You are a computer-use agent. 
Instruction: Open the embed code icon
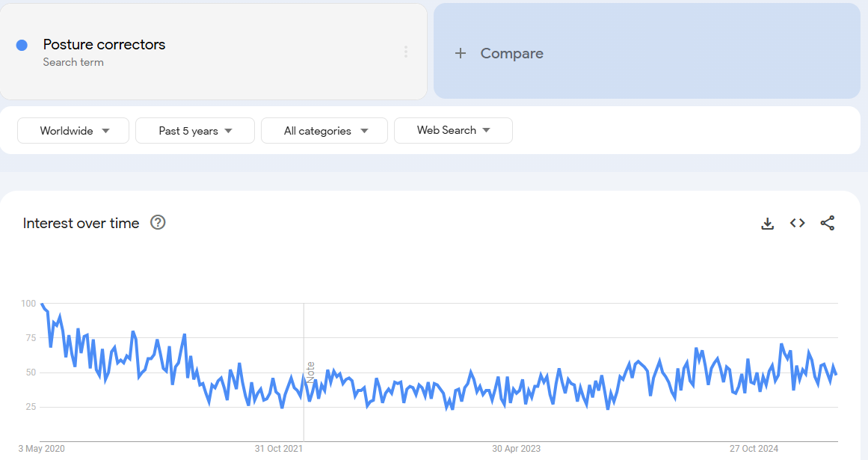pyautogui.click(x=797, y=223)
